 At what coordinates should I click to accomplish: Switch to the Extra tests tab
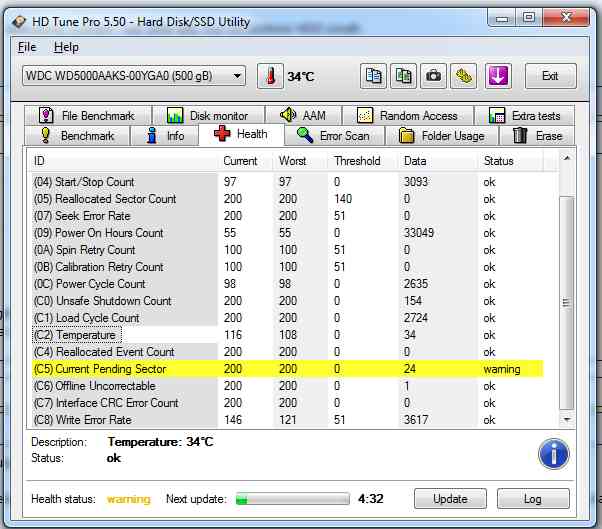point(525,115)
